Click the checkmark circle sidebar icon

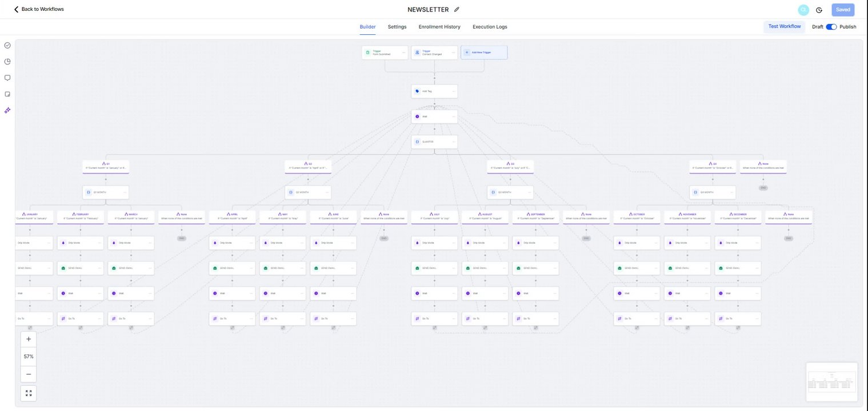pyautogui.click(x=7, y=45)
